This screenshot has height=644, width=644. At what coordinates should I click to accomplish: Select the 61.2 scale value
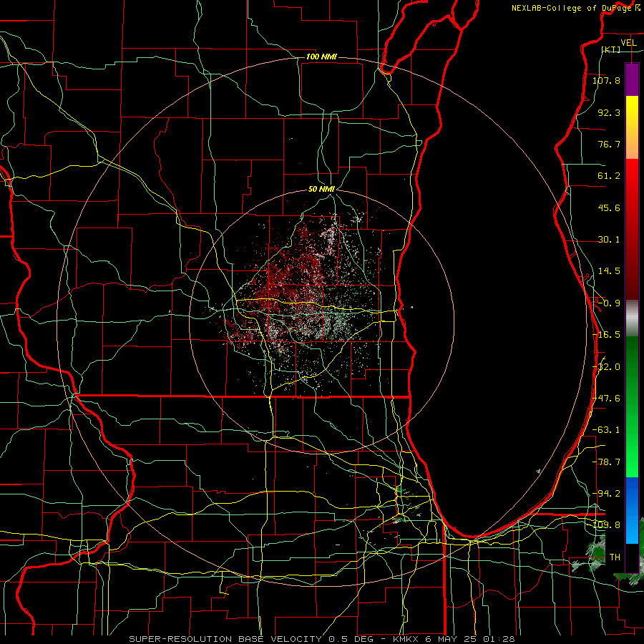coord(609,176)
